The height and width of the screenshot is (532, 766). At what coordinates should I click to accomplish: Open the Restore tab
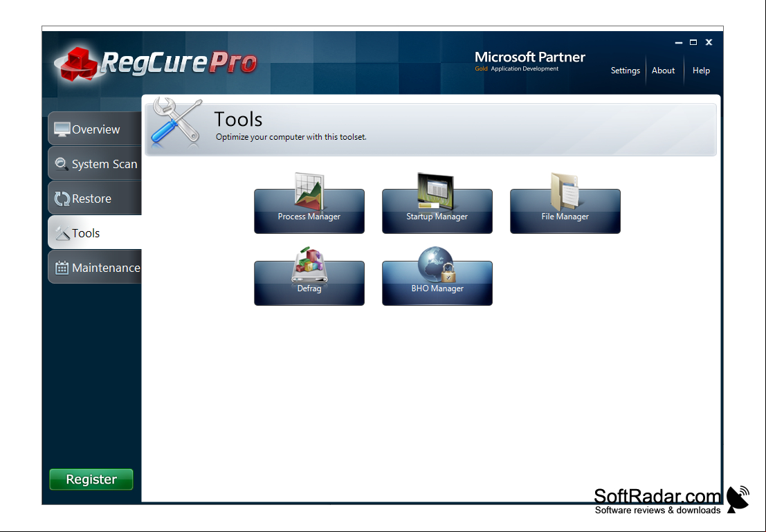pos(95,198)
